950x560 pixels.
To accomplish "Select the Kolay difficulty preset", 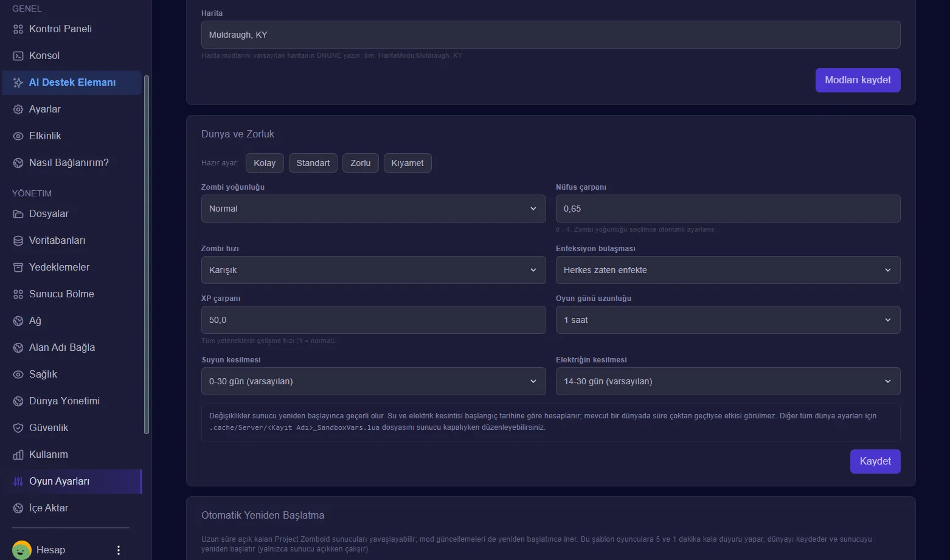I will pyautogui.click(x=265, y=163).
